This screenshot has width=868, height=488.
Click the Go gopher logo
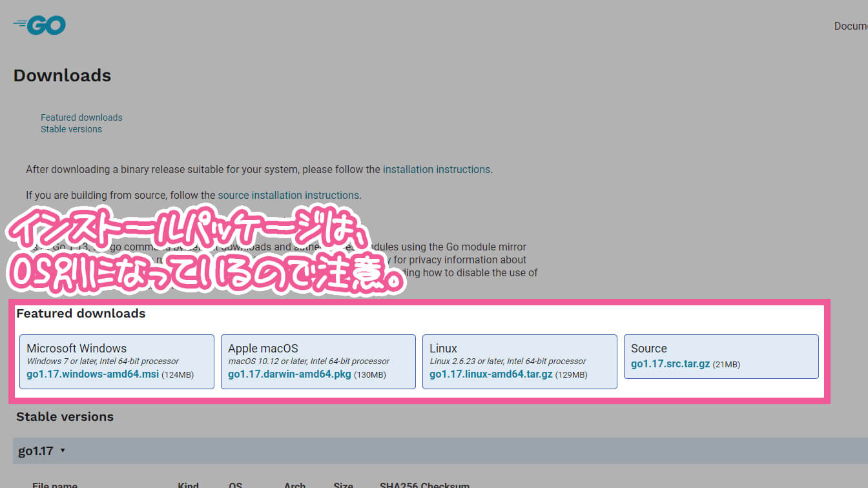pos(39,25)
